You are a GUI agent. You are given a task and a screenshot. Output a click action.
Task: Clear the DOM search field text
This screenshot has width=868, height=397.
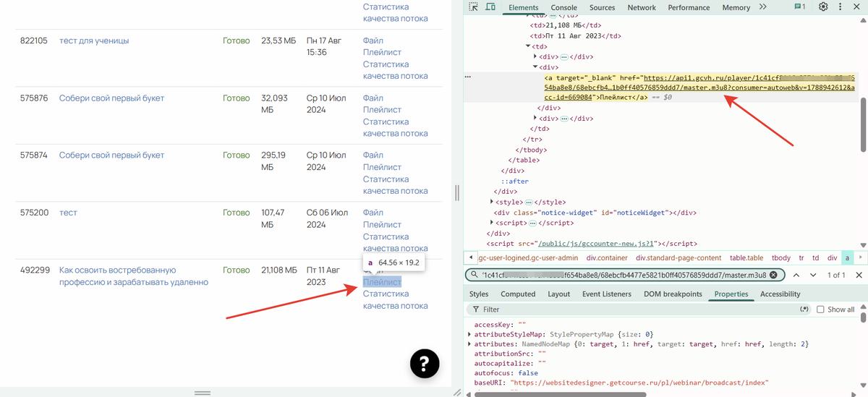[x=773, y=276]
